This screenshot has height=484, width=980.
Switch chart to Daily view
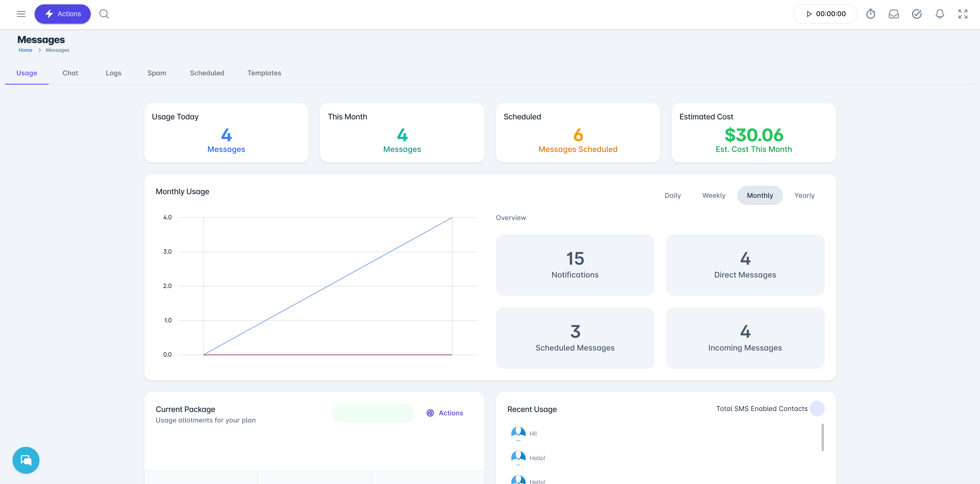click(x=672, y=195)
